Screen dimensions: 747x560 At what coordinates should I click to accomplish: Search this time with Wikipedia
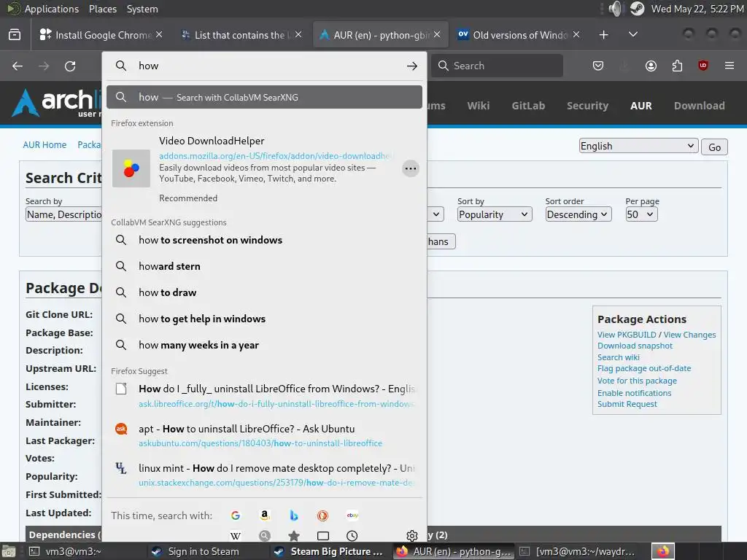tap(236, 536)
